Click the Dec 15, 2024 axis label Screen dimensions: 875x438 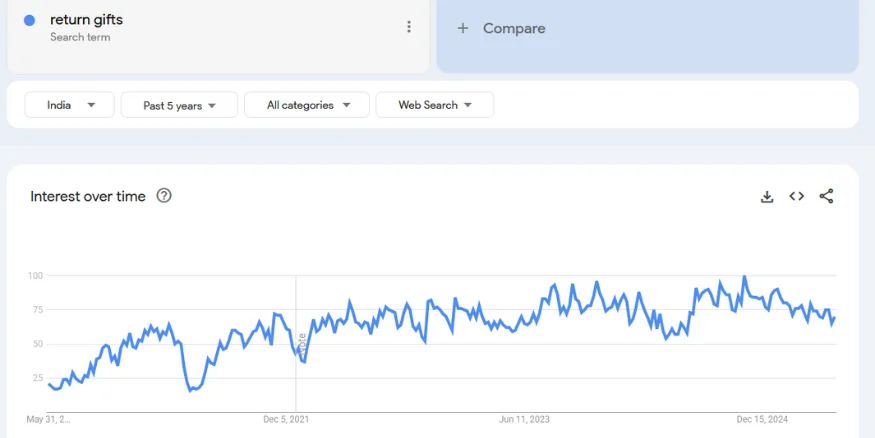(763, 419)
